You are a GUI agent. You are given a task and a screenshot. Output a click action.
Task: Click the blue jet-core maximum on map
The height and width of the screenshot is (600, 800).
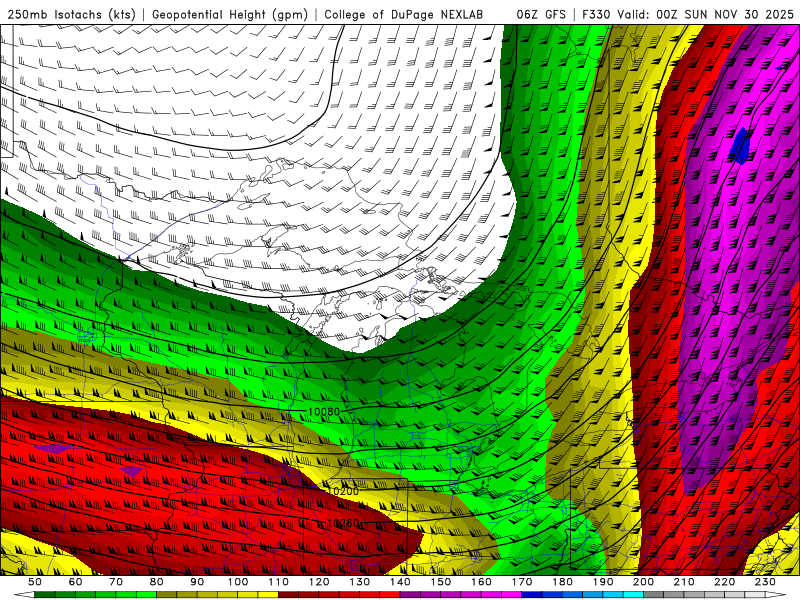(740, 146)
